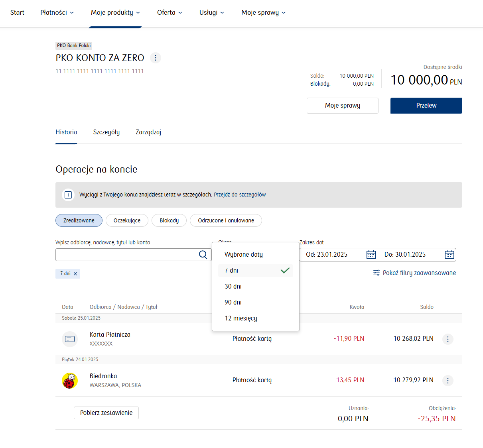
Task: Choose 30 dni in period dropdown
Action: pyautogui.click(x=233, y=287)
